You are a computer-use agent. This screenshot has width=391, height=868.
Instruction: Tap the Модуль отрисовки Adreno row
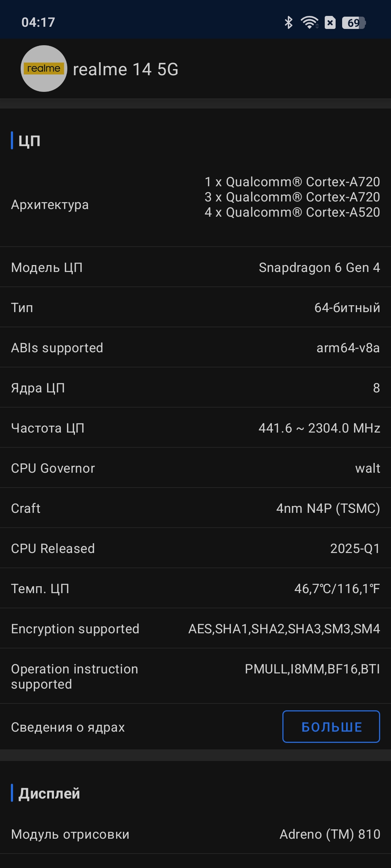coord(195,834)
